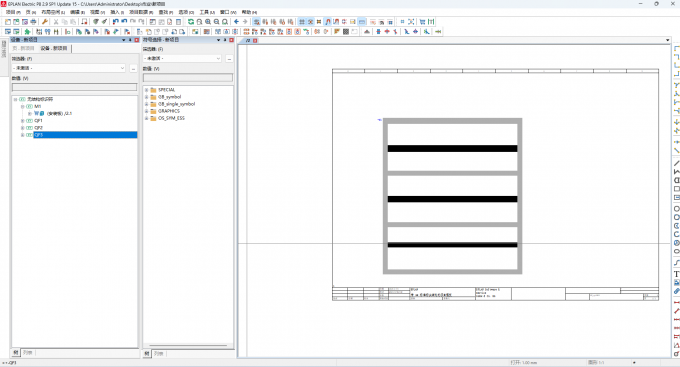
Task: Click the zoom in magnifier icon
Action: [x=208, y=22]
